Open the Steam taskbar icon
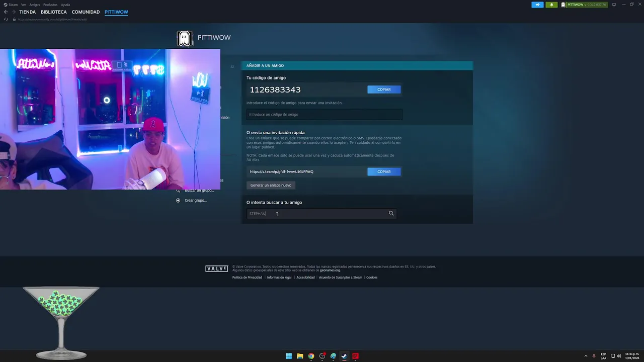This screenshot has width=644, height=362. coord(344,356)
